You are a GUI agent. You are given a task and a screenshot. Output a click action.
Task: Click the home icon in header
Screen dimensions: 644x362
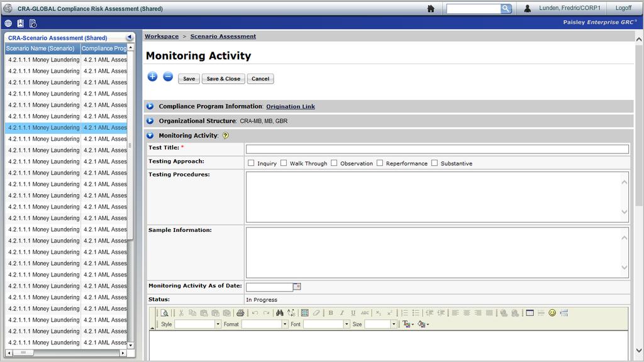(431, 8)
